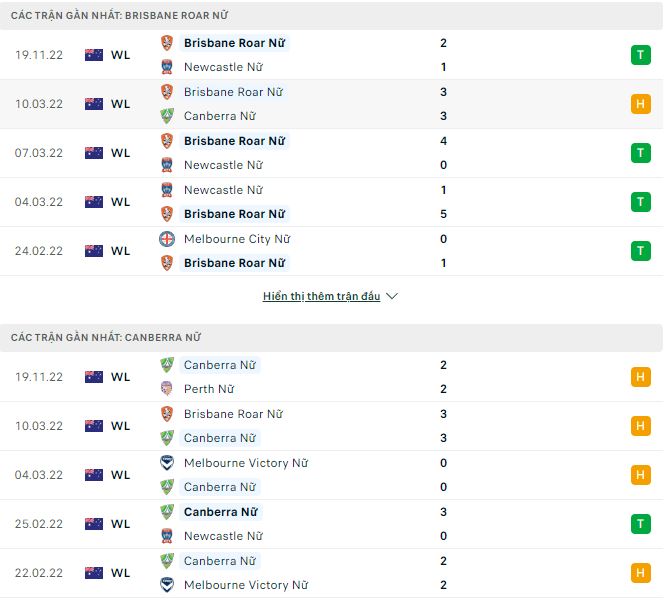Open Canberra Nữ in the 25.02.22 match
671x600 pixels.
(x=221, y=512)
